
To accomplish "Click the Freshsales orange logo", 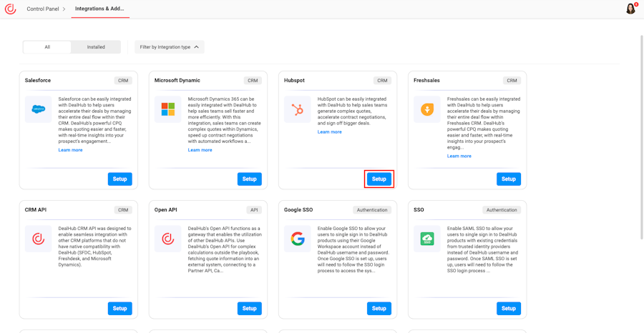I will pyautogui.click(x=426, y=109).
